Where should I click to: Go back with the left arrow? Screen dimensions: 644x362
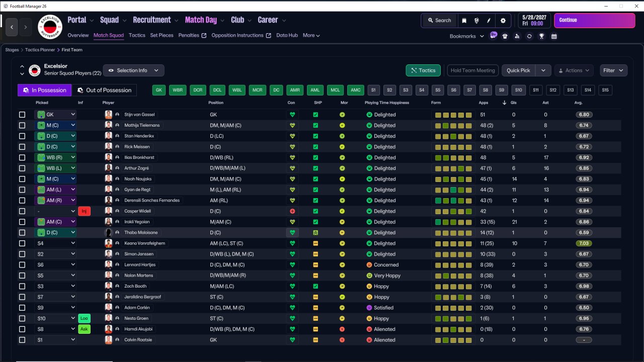coord(13,27)
